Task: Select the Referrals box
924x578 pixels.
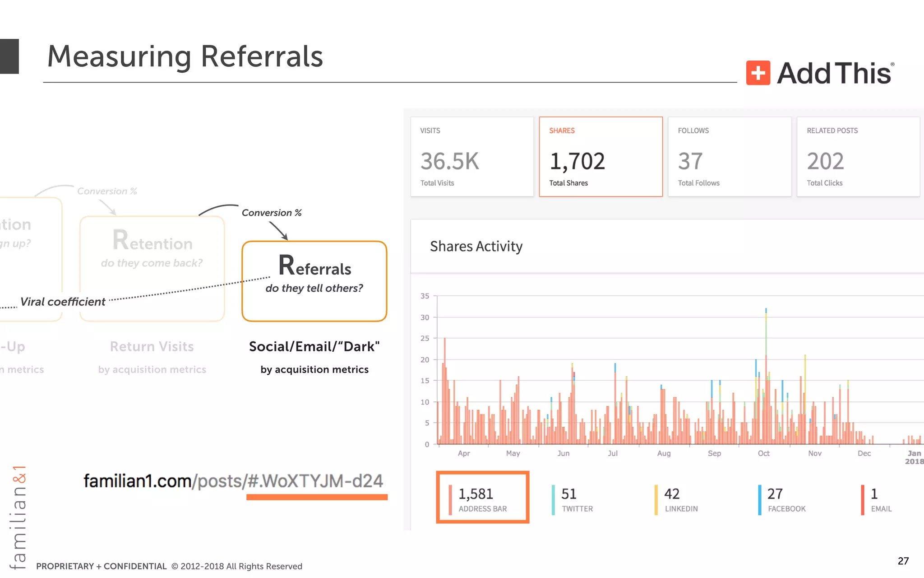Action: tap(314, 281)
